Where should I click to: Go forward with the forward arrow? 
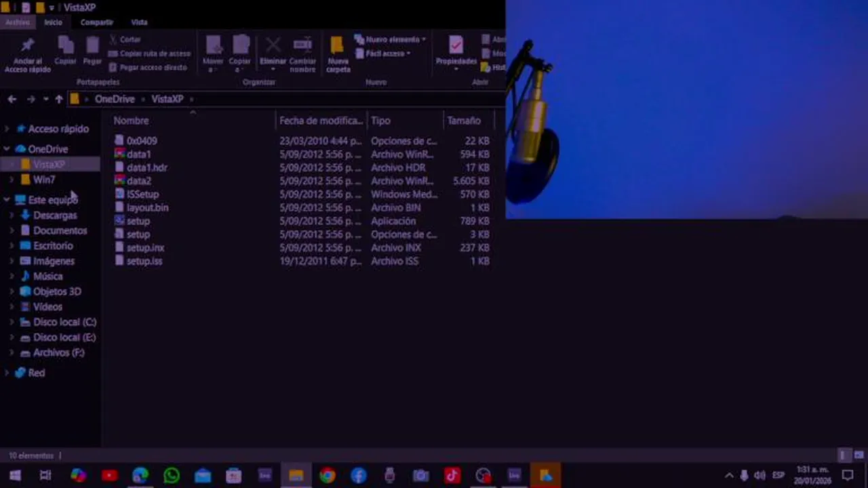(31, 99)
